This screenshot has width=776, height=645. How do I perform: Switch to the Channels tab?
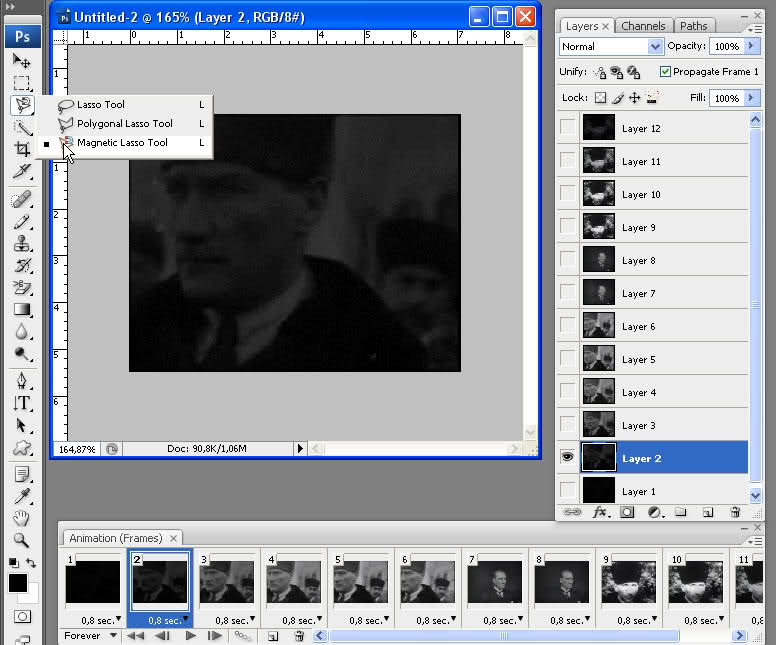(643, 26)
